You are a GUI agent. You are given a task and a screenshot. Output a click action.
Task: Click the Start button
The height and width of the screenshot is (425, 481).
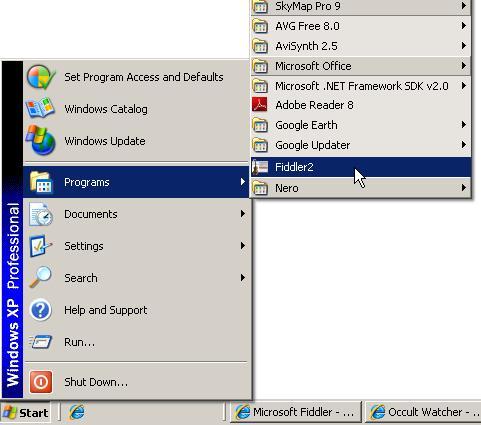click(26, 413)
